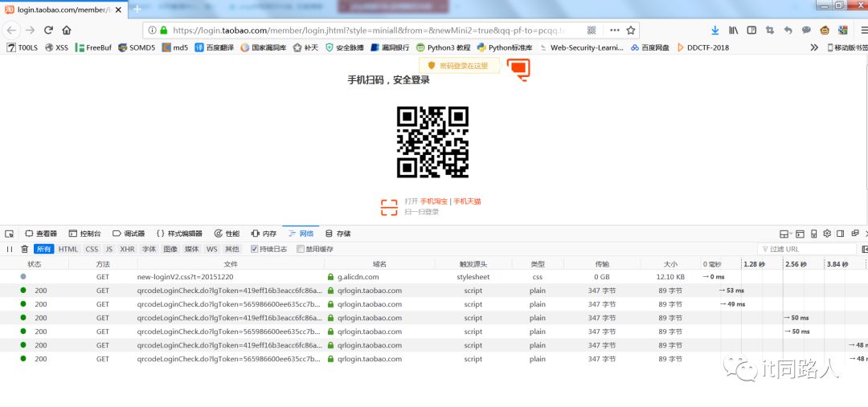The height and width of the screenshot is (407, 868).
Task: Open the Firefox hamburger menu
Action: click(863, 31)
